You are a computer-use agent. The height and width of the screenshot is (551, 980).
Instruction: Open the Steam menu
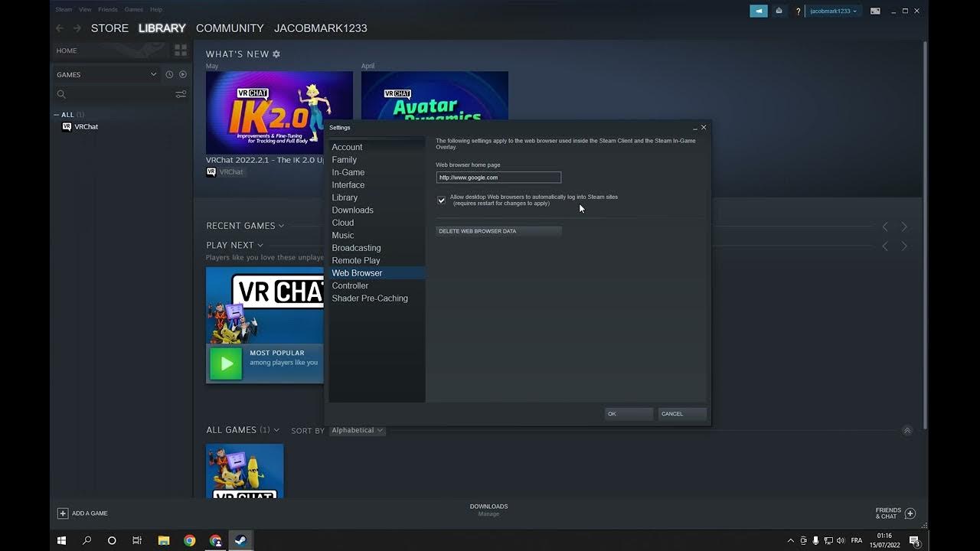[64, 9]
